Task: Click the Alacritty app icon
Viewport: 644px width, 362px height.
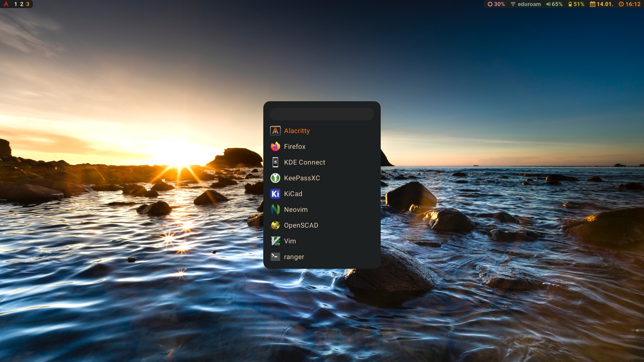Action: tap(275, 131)
